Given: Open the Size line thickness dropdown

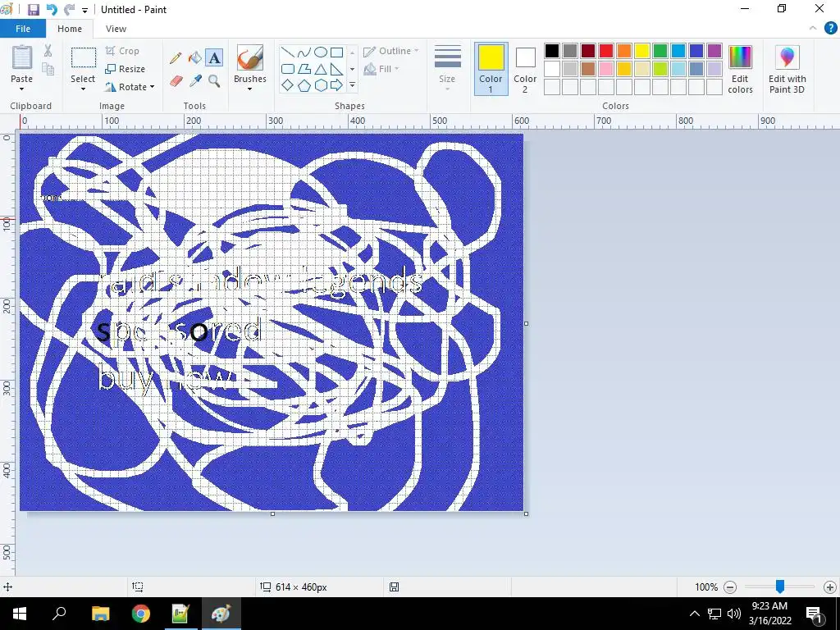Looking at the screenshot, I should tap(447, 68).
